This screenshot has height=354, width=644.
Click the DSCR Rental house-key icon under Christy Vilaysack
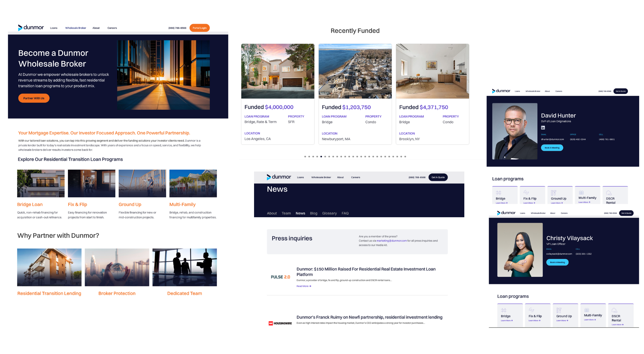pos(614,310)
